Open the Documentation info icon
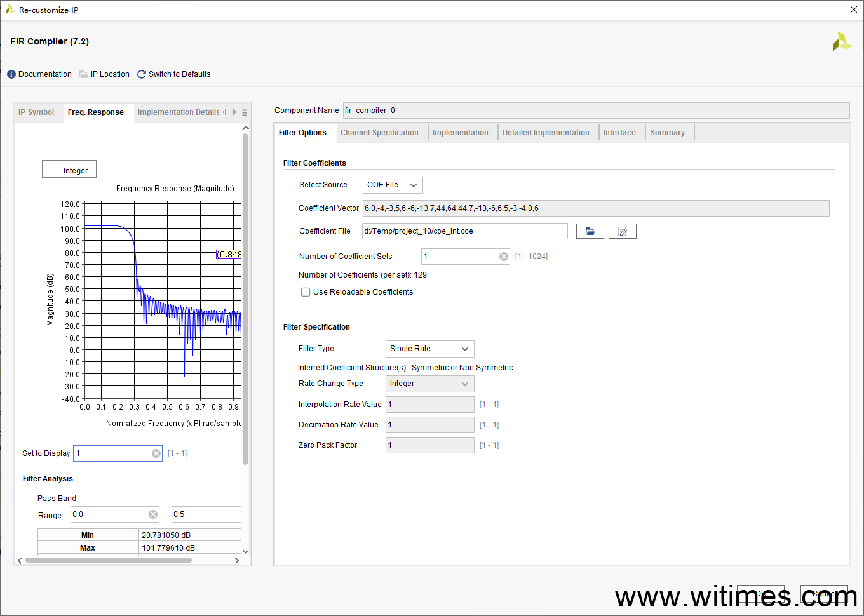The image size is (864, 616). click(x=11, y=74)
